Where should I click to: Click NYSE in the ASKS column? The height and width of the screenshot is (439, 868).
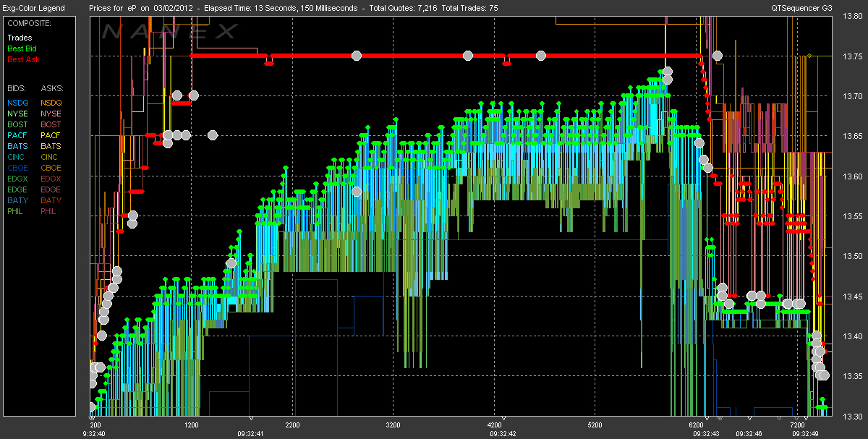pos(51,114)
